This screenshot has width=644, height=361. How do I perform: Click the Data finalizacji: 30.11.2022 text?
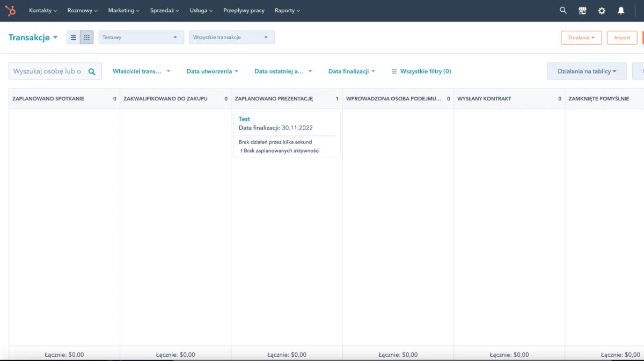tap(276, 128)
